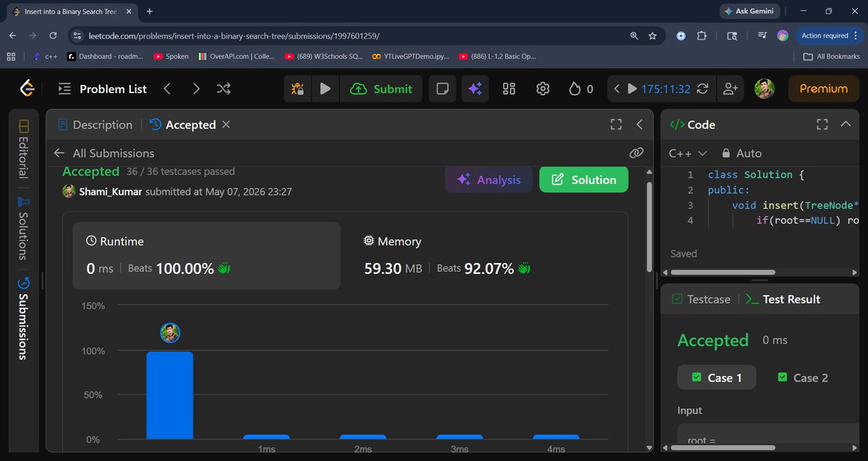868x461 pixels.
Task: Select the Memory stats card
Action: (485, 256)
